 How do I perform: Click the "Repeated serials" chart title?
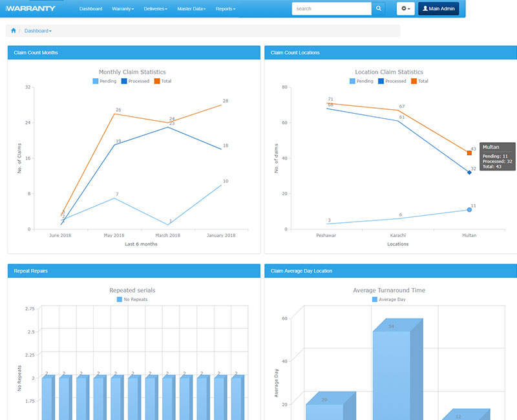pos(132,290)
